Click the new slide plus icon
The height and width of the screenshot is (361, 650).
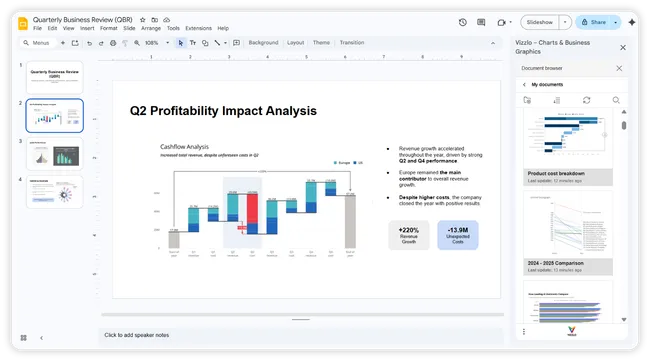pos(63,43)
